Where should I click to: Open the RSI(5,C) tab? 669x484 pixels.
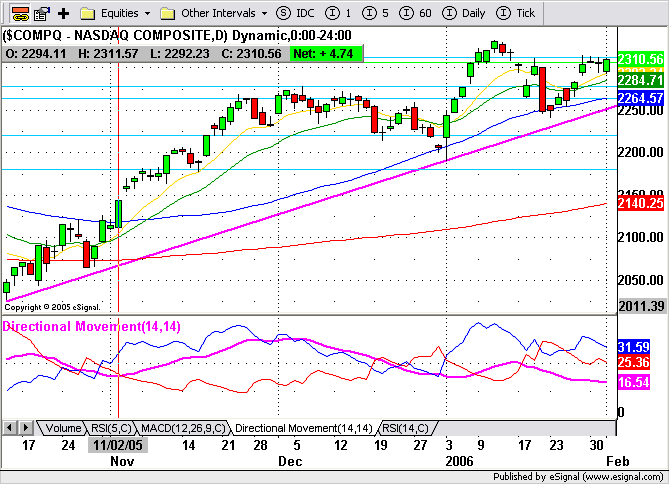coord(111,428)
